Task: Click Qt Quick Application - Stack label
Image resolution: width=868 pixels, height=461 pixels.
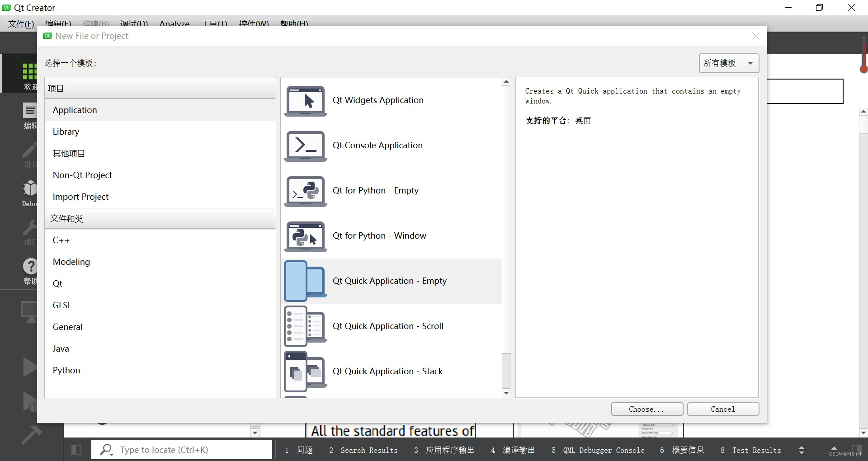Action: point(387,371)
